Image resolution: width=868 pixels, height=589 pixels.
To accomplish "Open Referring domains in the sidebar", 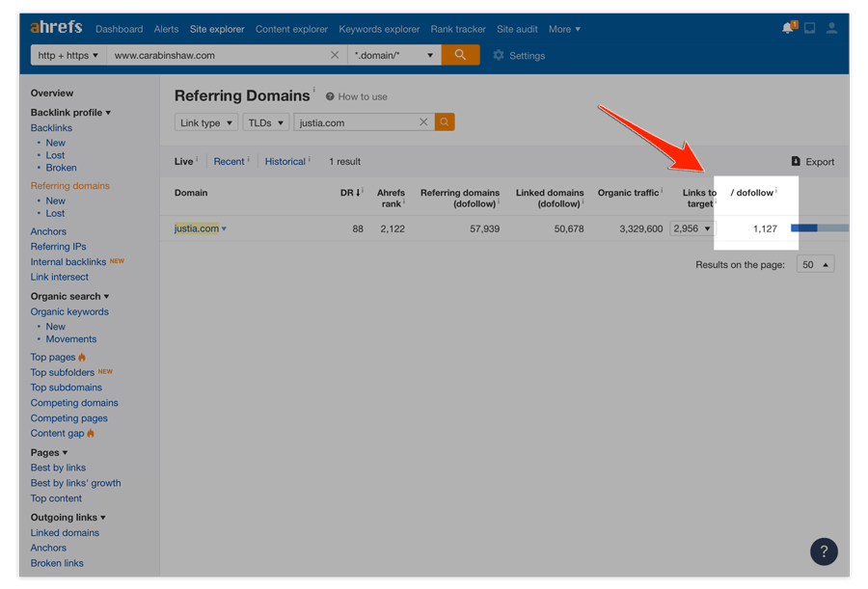I will [x=70, y=185].
